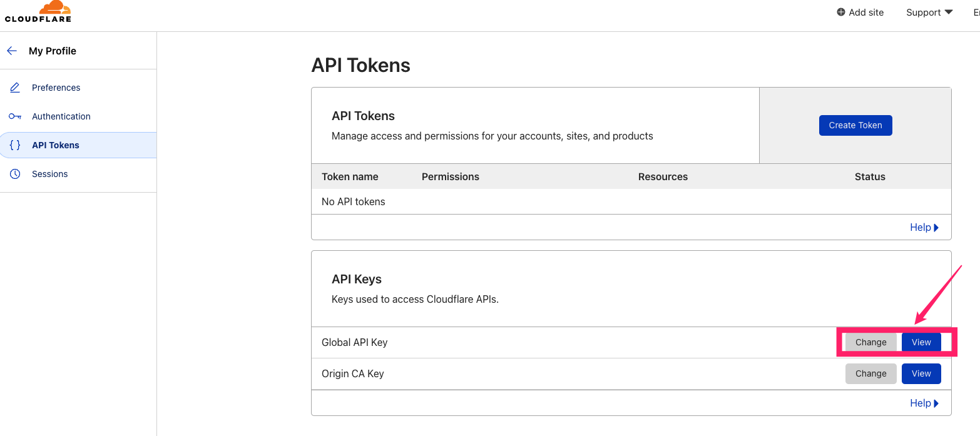The image size is (980, 436).
Task: Click the Preferences pencil icon
Action: pyautogui.click(x=15, y=88)
